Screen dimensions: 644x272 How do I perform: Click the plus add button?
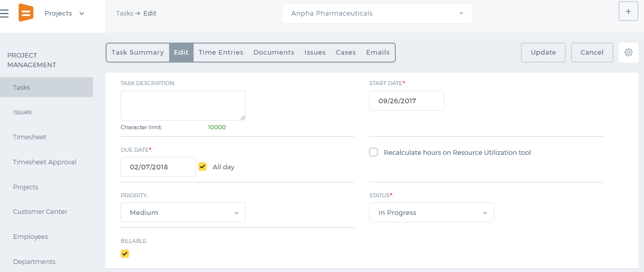pyautogui.click(x=628, y=12)
